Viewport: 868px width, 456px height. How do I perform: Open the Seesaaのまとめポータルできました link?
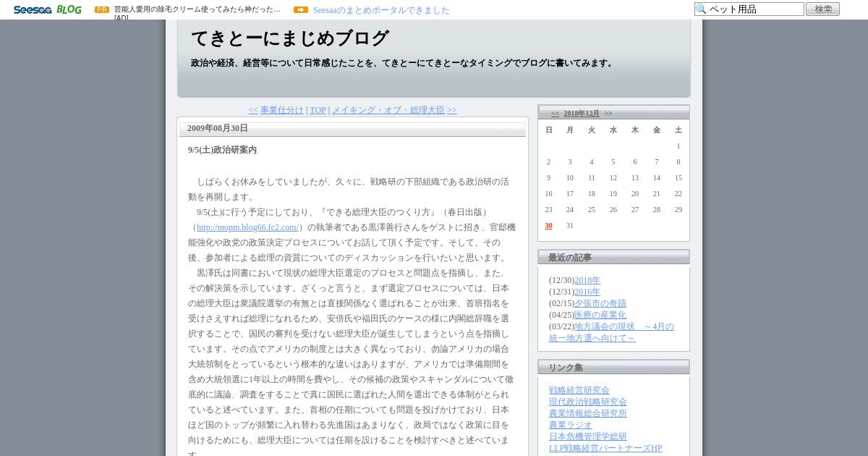click(381, 10)
